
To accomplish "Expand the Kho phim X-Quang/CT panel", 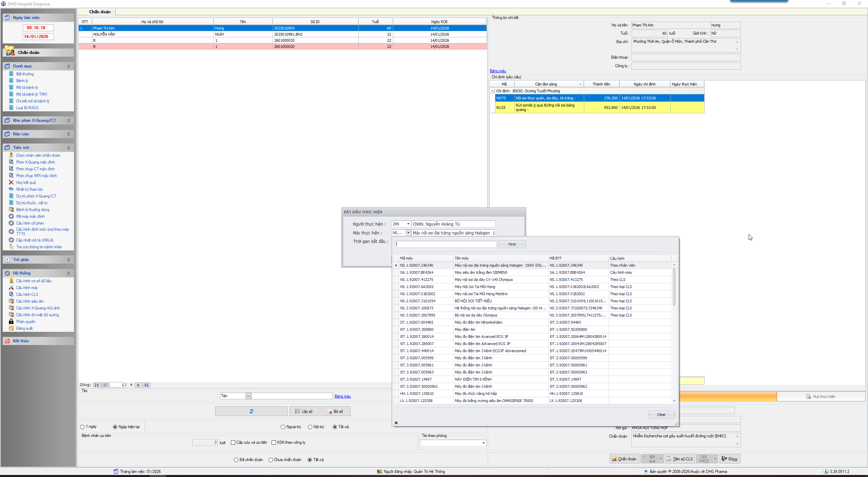I will 68,120.
